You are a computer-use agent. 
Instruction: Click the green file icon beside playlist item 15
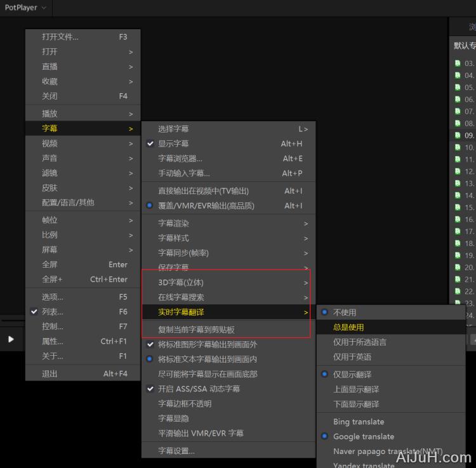tap(458, 207)
